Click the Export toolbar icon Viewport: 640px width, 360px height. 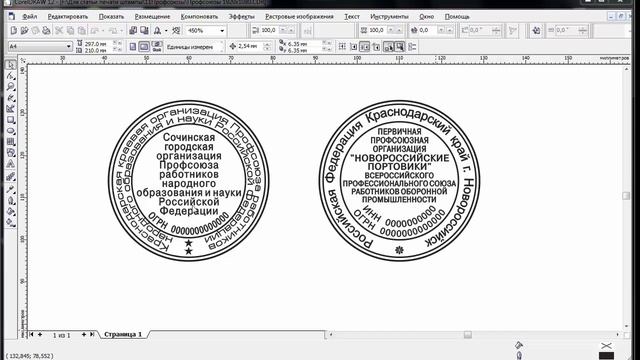tap(144, 31)
